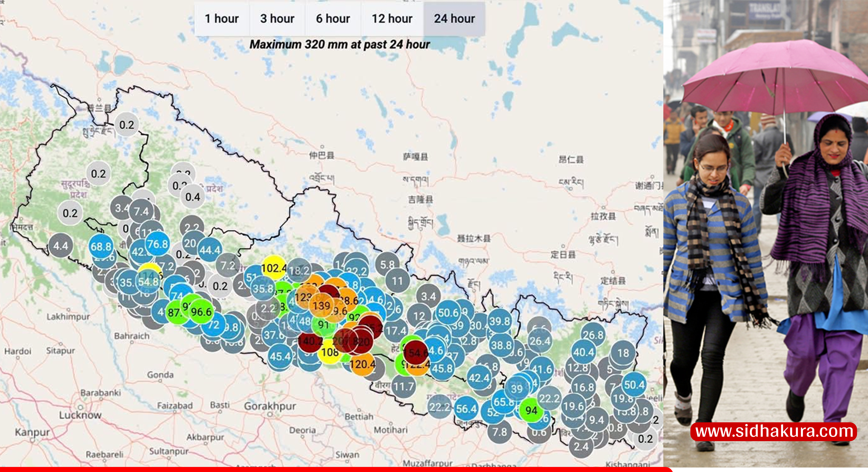
Task: Open the blue 68.8 station marker
Action: (x=101, y=246)
